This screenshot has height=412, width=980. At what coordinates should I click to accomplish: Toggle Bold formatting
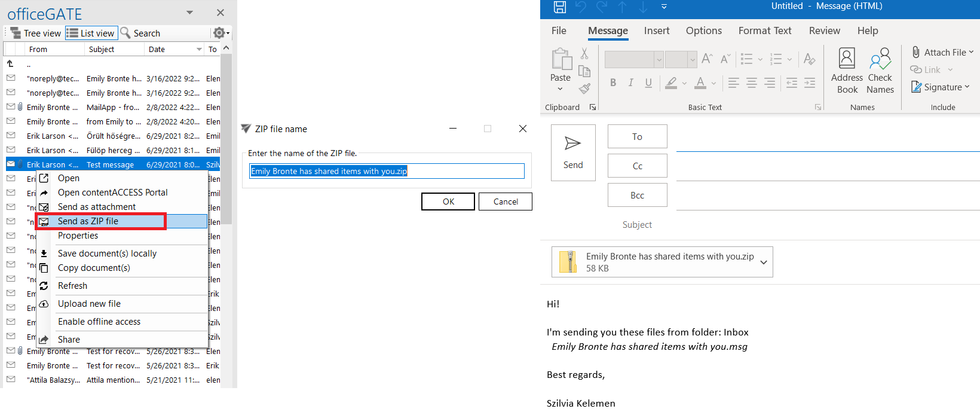click(613, 83)
